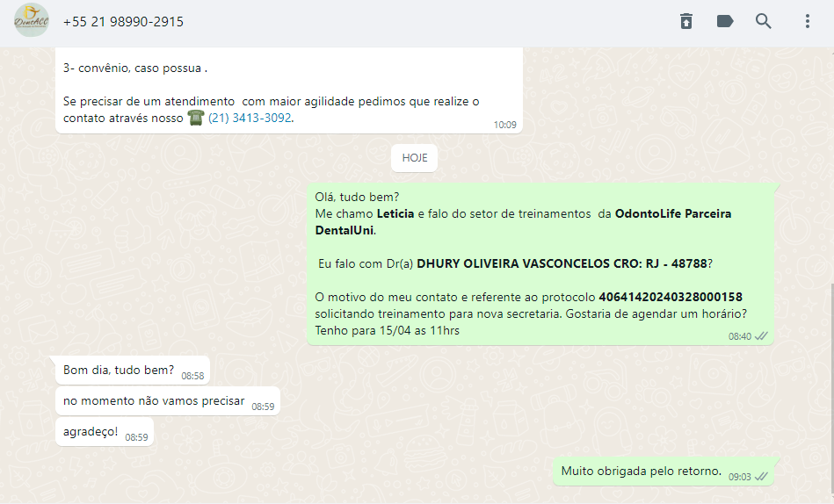Image resolution: width=834 pixels, height=504 pixels.
Task: Call the (21) 3413-3092 phone link
Action: 250,118
